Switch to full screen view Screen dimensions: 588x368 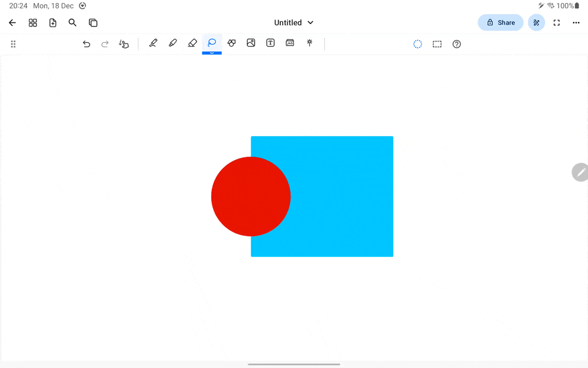point(556,23)
